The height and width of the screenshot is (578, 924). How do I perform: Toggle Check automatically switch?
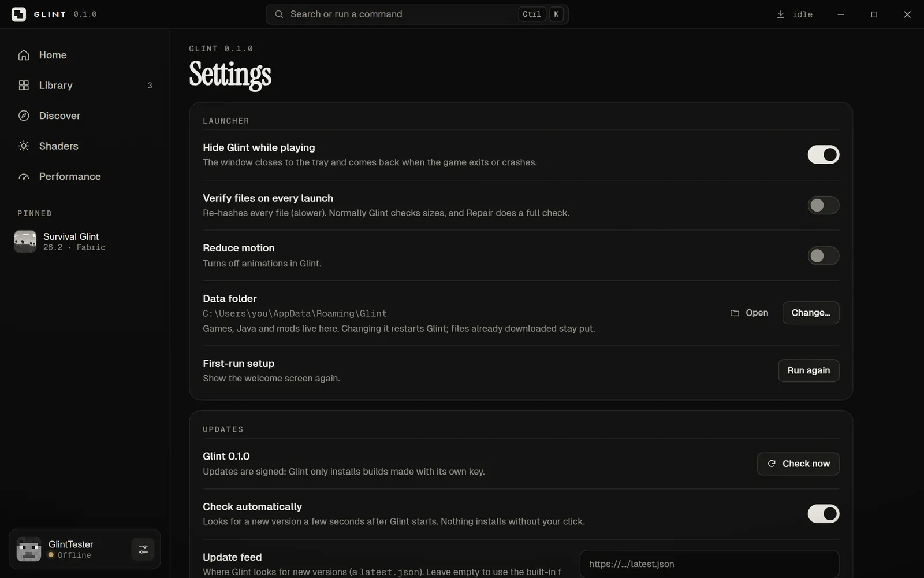(823, 514)
